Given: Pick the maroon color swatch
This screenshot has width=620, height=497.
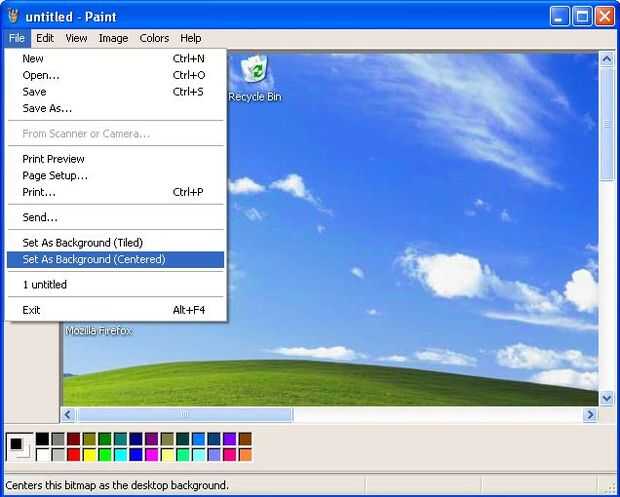Looking at the screenshot, I should [x=74, y=439].
